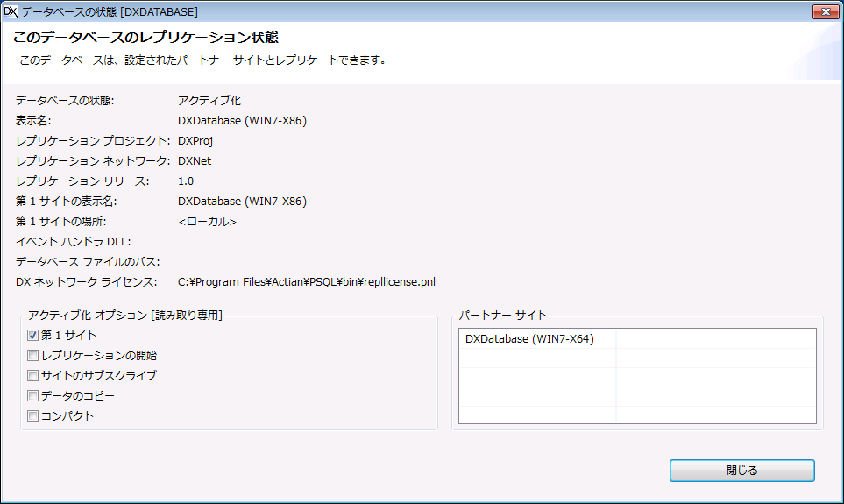Check the サイトのサブスクライブ option
The width and height of the screenshot is (844, 504).
coord(33,375)
